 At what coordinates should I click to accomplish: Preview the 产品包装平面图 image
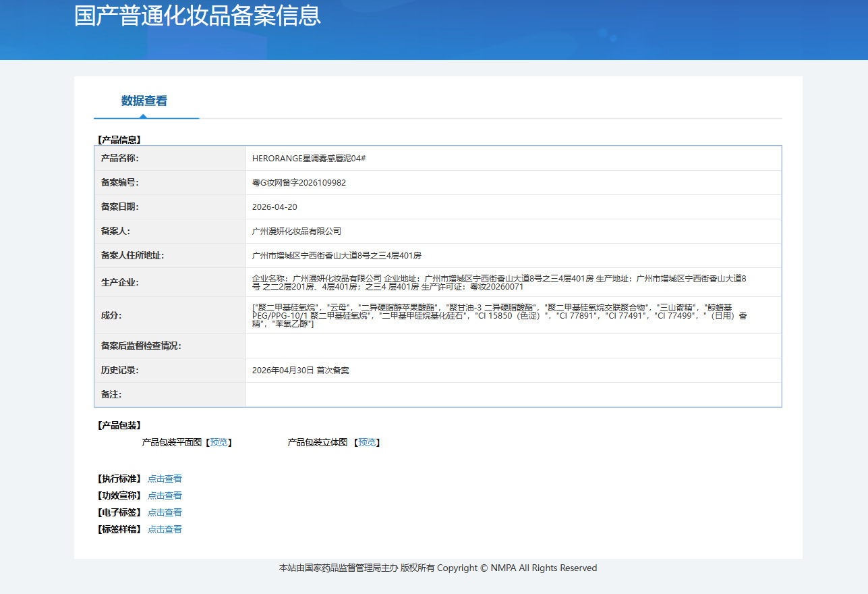coord(219,443)
